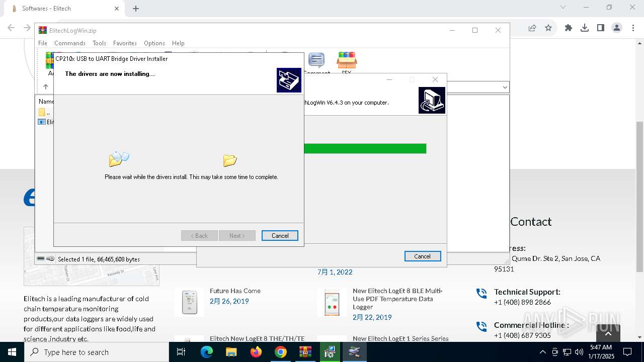Open the File menu in WinRAR
644x362 pixels.
tap(43, 43)
